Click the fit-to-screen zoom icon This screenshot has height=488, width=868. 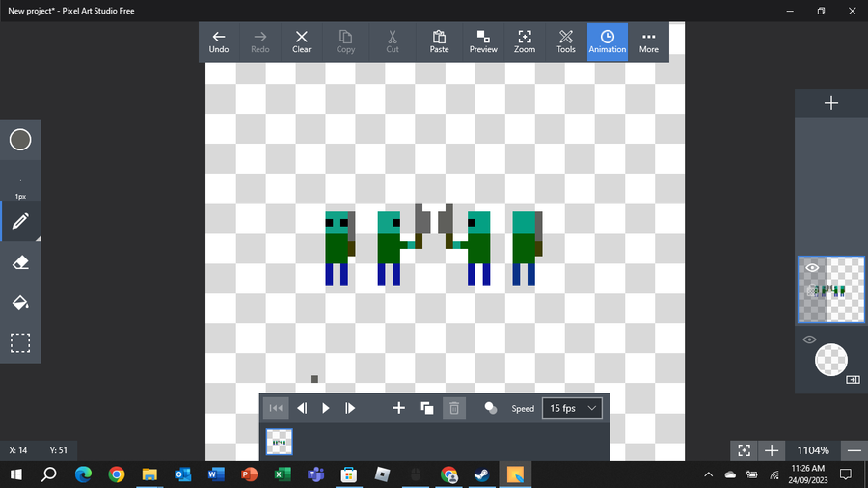(744, 450)
